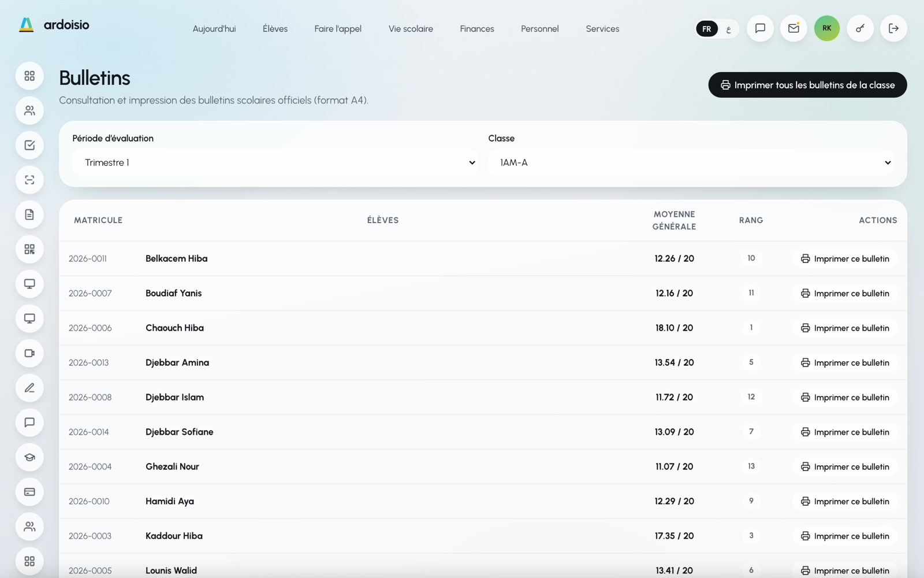924x578 pixels.
Task: Click the RANG column header
Action: coord(751,220)
